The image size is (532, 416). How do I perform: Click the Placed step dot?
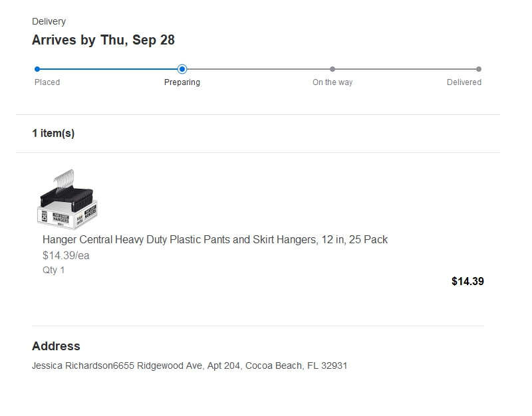37,68
